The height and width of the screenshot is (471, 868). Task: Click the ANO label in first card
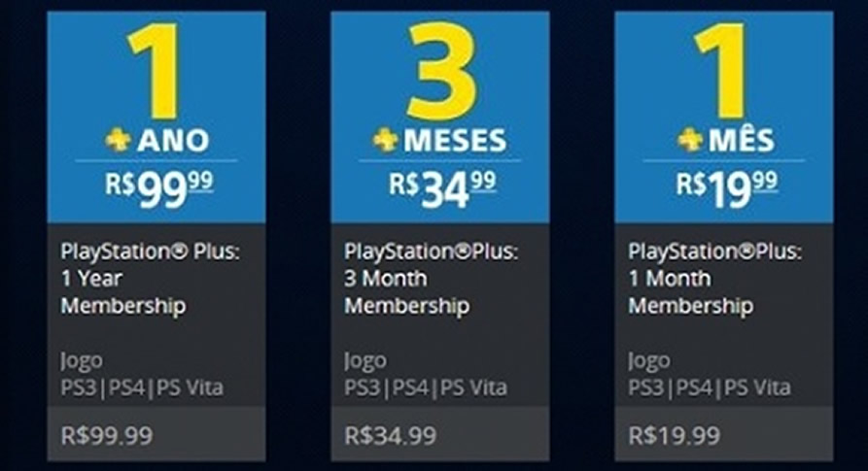coord(173,141)
